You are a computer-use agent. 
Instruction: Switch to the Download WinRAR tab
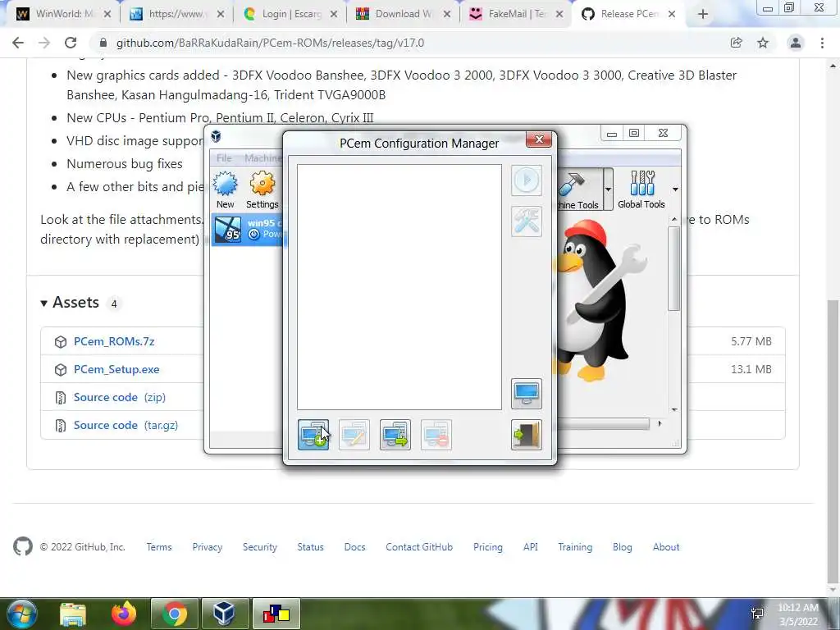point(404,14)
